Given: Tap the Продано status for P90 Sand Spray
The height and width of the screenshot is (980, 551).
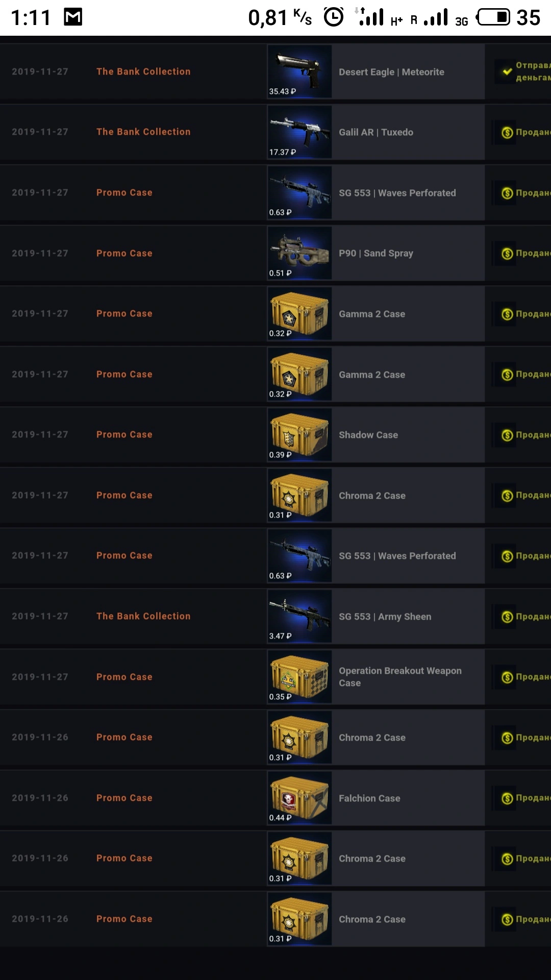Looking at the screenshot, I should 533,253.
